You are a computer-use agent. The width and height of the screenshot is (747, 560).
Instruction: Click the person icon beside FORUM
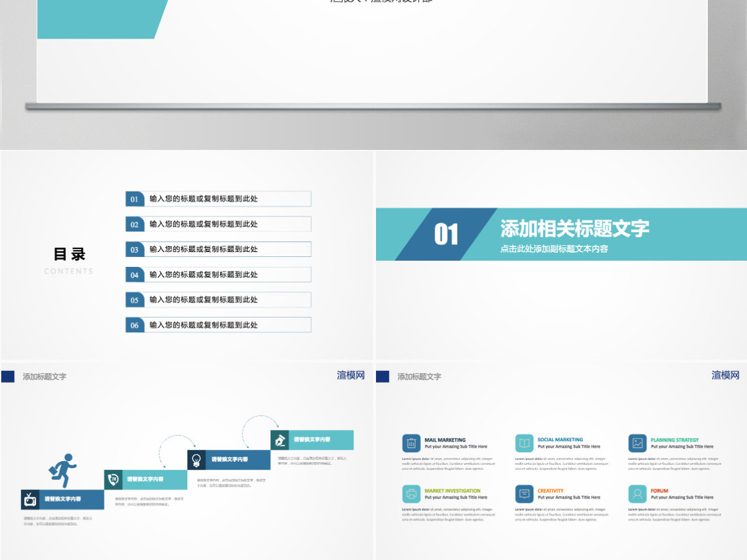tap(637, 494)
